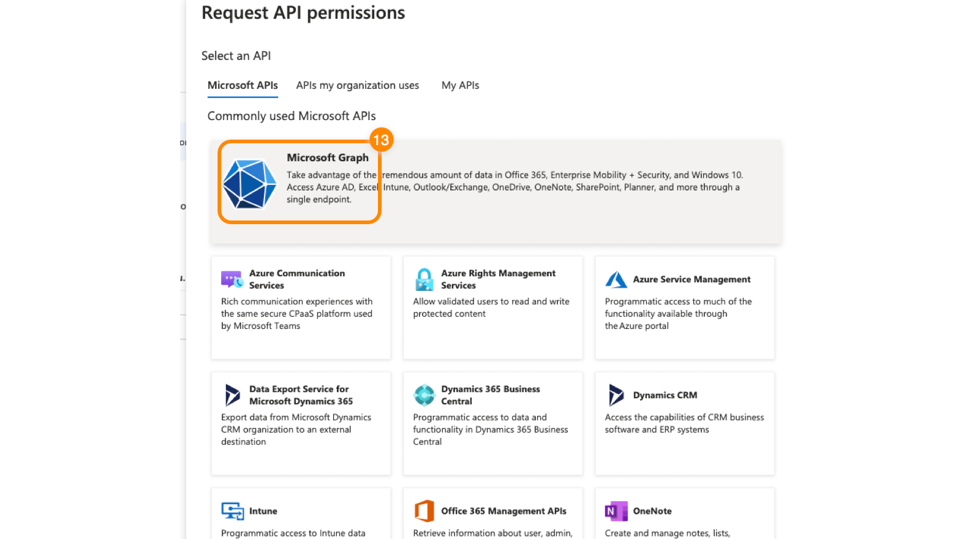Open the APIs my organization uses tab
The height and width of the screenshot is (539, 980).
click(x=358, y=85)
